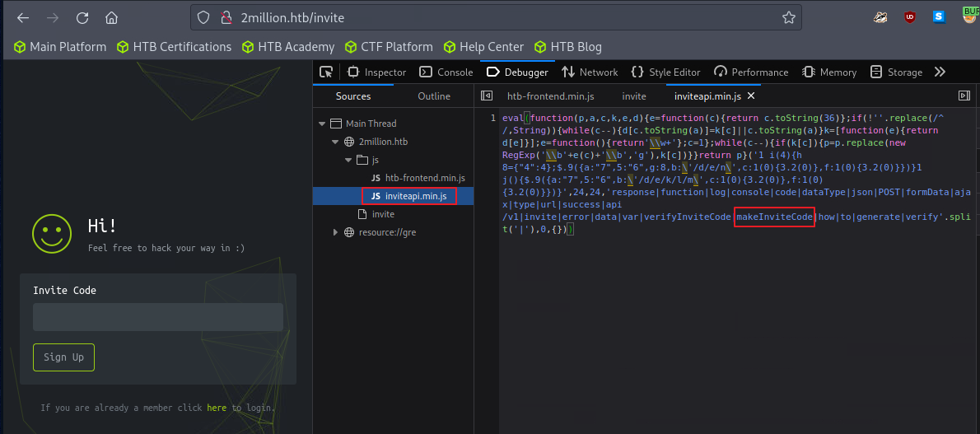This screenshot has height=434, width=980.
Task: Select the inviteapi.min.js editor tab
Action: point(707,96)
